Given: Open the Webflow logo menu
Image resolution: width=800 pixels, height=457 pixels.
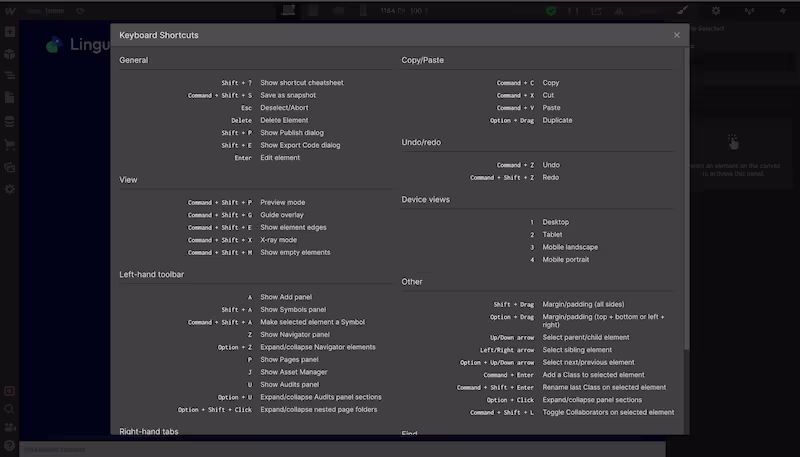Looking at the screenshot, I should coord(10,11).
